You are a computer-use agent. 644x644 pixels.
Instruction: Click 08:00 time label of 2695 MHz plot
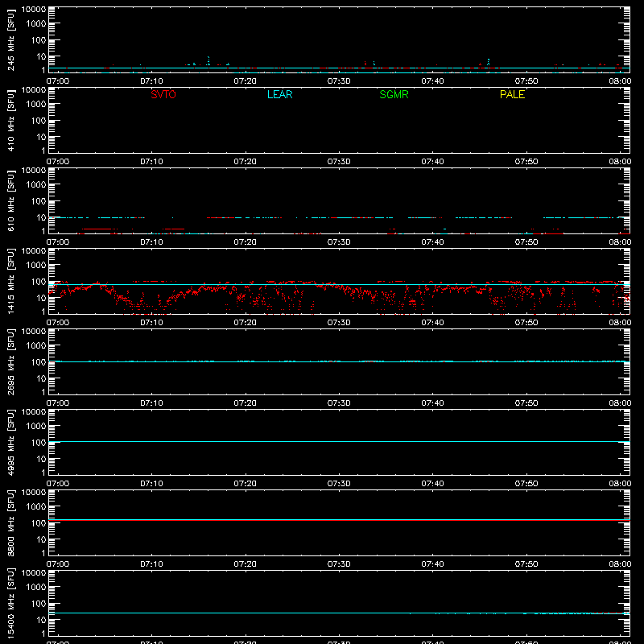click(620, 403)
